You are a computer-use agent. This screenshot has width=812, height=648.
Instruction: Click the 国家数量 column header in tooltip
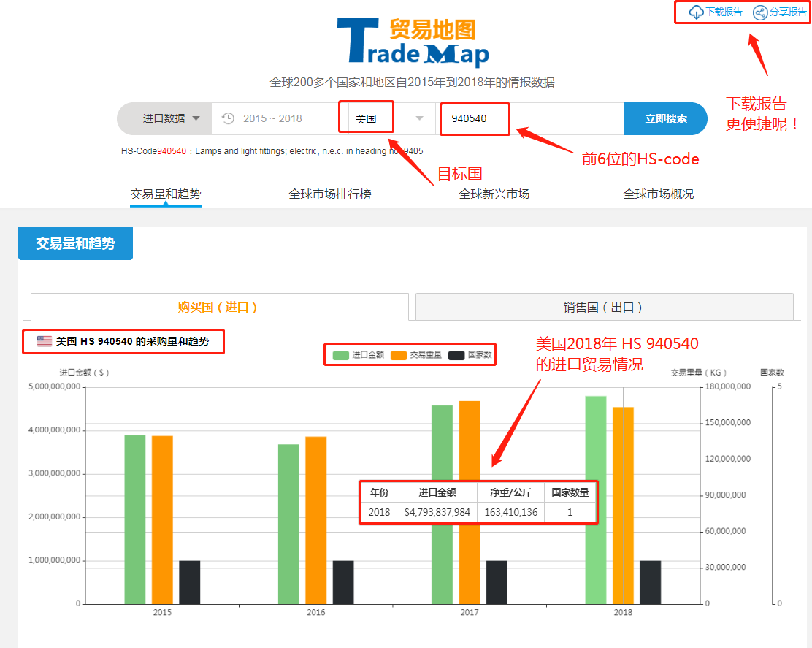[570, 492]
